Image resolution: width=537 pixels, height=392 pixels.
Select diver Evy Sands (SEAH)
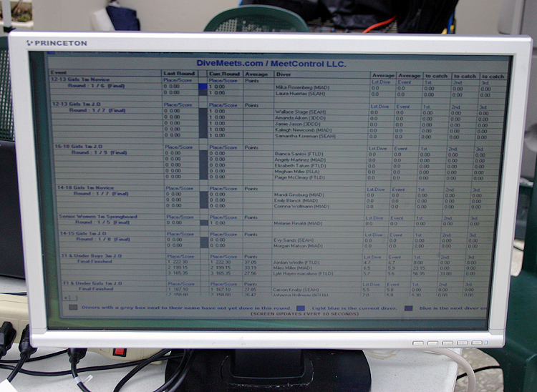293,240
